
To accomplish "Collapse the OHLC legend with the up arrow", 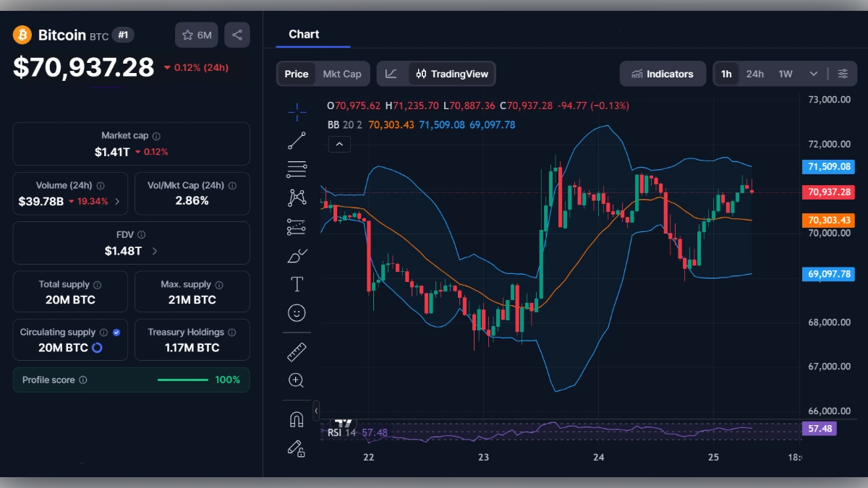I will point(339,144).
